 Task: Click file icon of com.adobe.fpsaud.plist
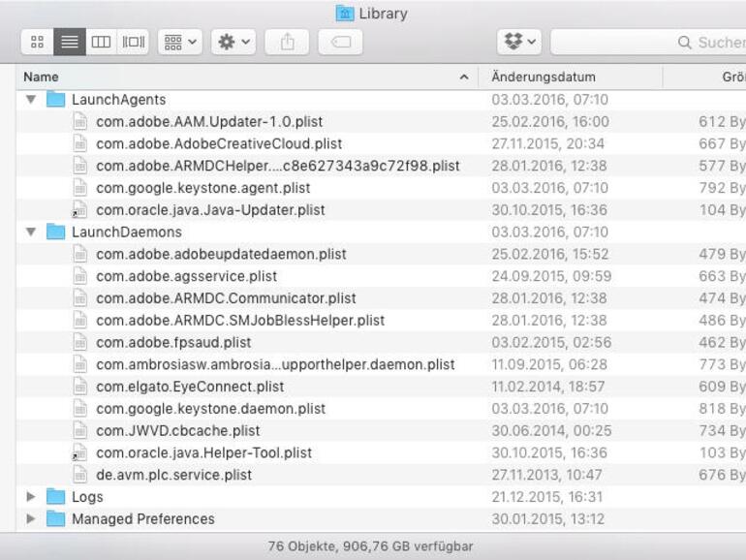pyautogui.click(x=80, y=342)
